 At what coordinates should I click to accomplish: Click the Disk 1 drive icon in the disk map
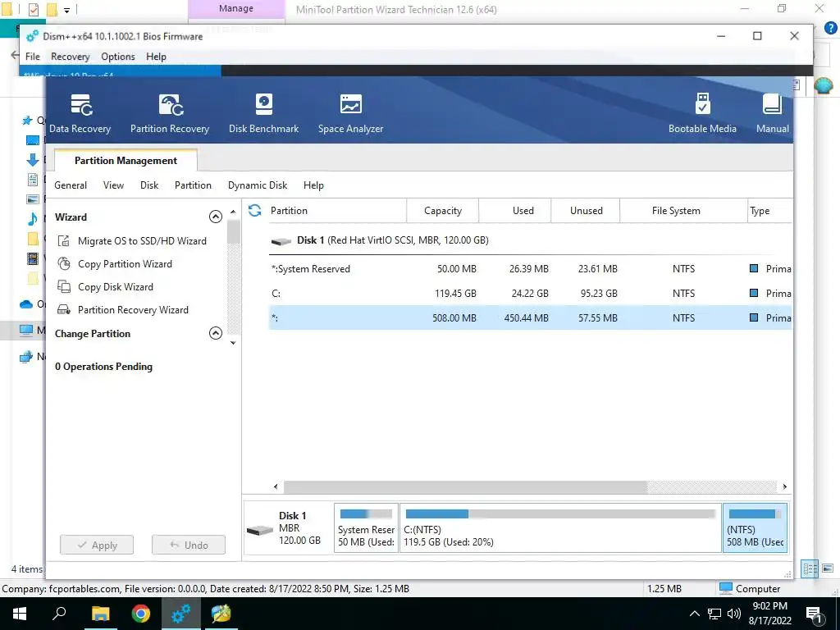pos(260,530)
